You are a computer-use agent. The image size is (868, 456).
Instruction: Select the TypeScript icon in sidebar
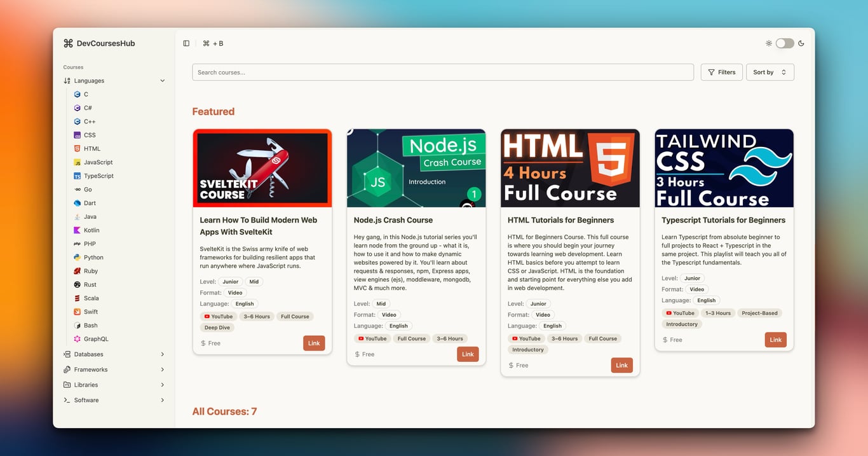[x=77, y=176]
